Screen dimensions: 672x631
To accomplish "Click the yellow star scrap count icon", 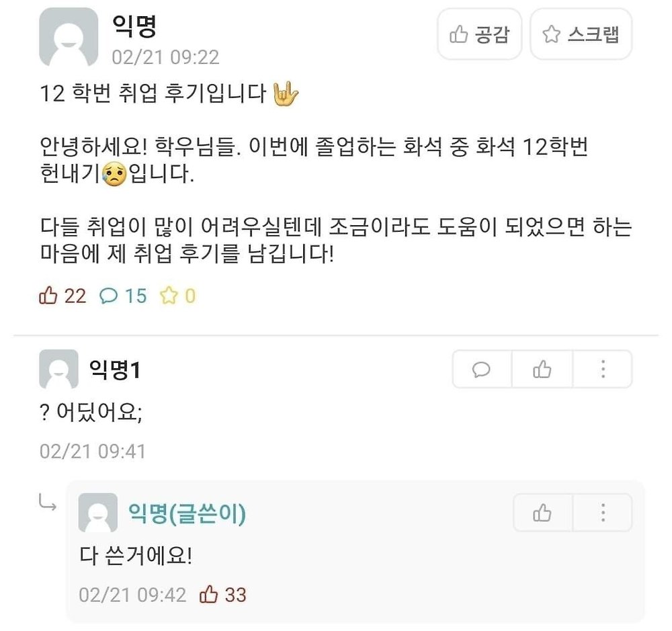I will click(x=168, y=296).
